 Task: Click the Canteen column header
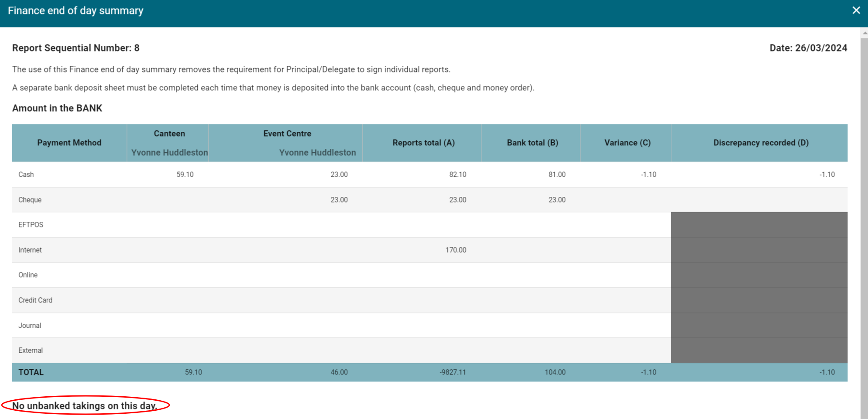point(169,134)
